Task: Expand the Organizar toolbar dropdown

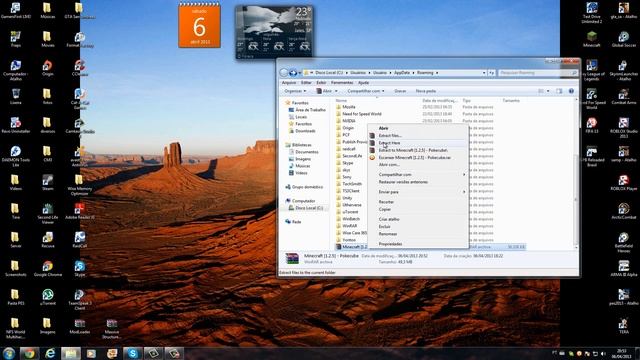Action: point(295,91)
